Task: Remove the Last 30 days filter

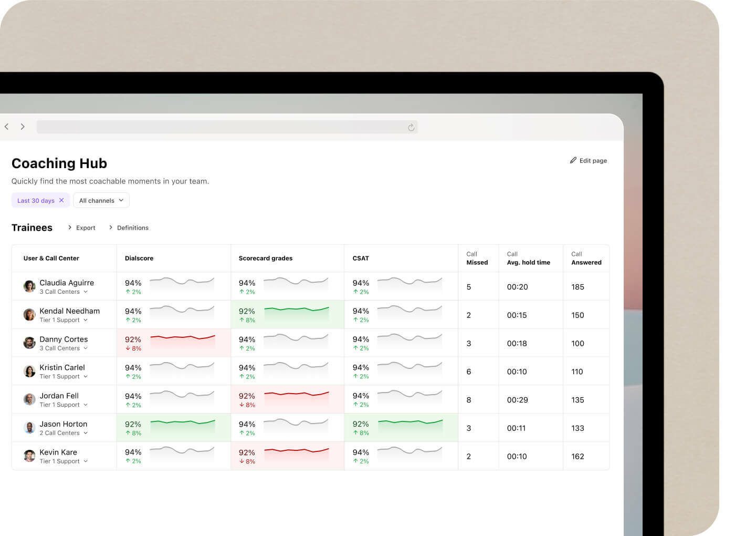Action: point(61,200)
